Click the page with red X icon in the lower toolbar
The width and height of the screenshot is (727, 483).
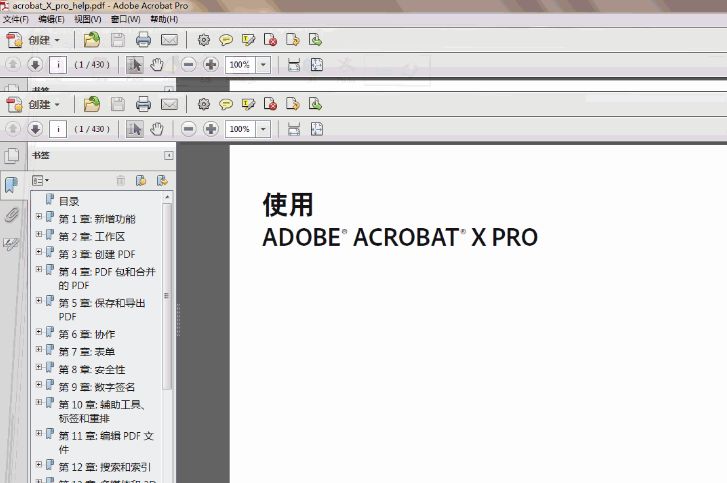[270, 104]
